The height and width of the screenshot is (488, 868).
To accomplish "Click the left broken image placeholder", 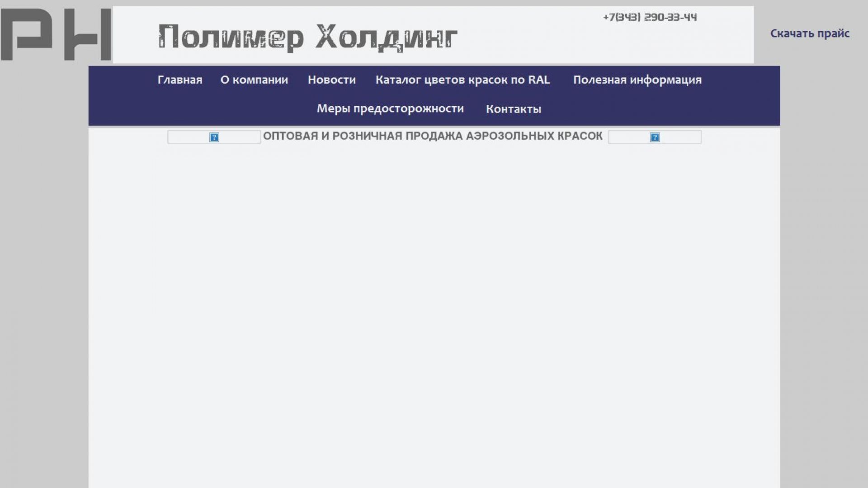I will pos(214,137).
